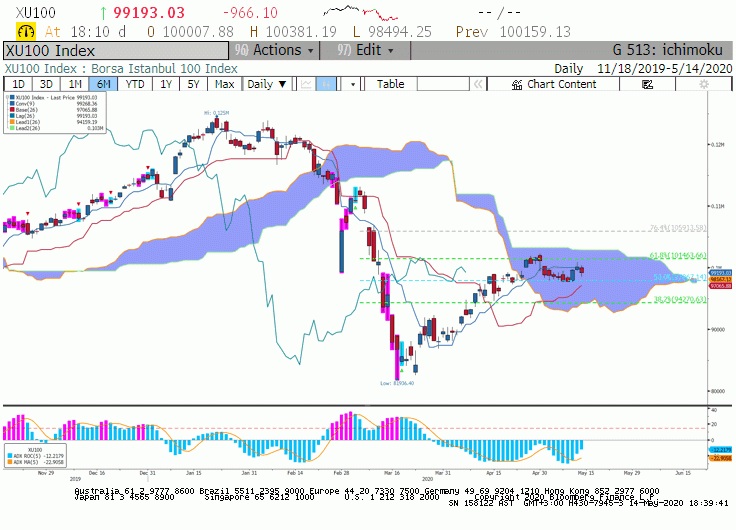This screenshot has height=530, width=736.
Task: Click the Base(26) legend color swatch
Action: [12, 110]
